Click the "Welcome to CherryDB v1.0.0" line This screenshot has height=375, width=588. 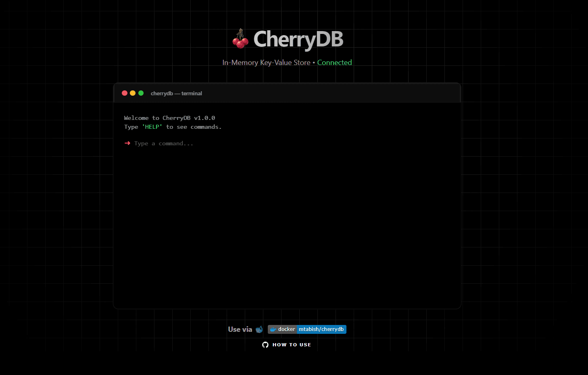[x=169, y=117]
